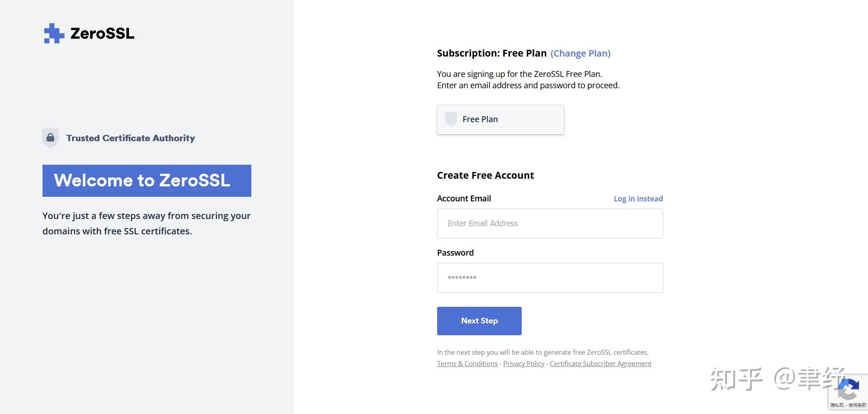Open the Terms & Conditions link

467,364
